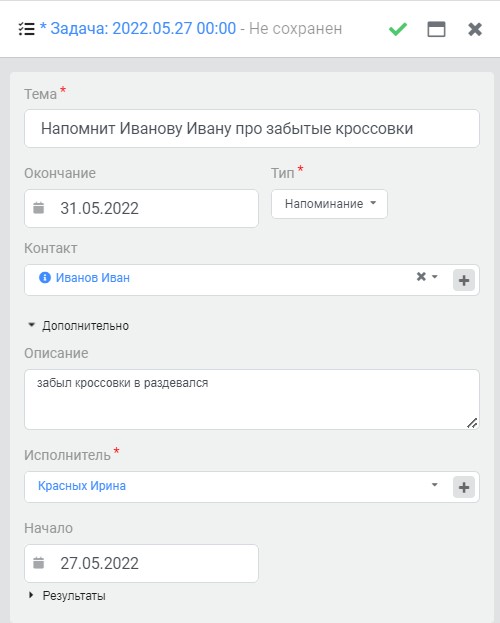Click the Окончание date field 31.05.2022
The image size is (500, 623).
[x=141, y=208]
